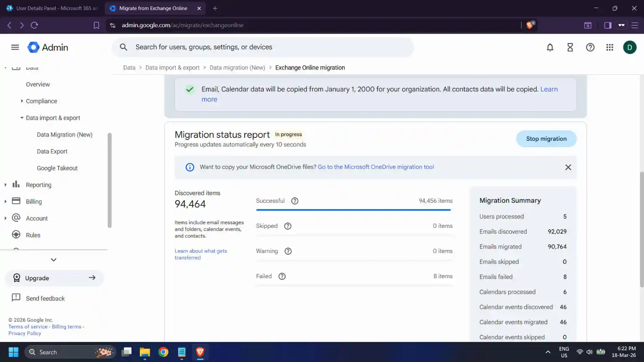Click the Account at-sign icon
This screenshot has height=362, width=644.
pos(16,218)
